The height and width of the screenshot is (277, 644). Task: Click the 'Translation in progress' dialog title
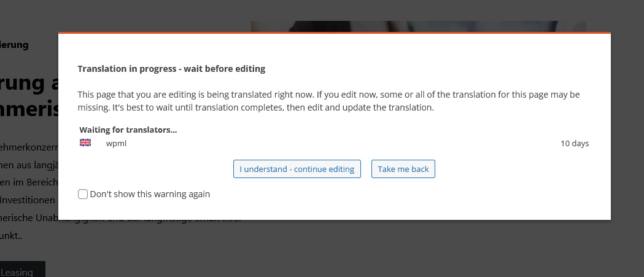171,69
